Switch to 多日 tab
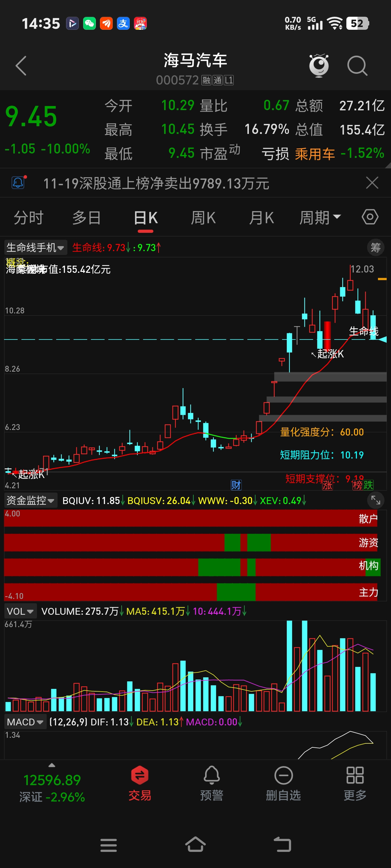 pos(87,218)
